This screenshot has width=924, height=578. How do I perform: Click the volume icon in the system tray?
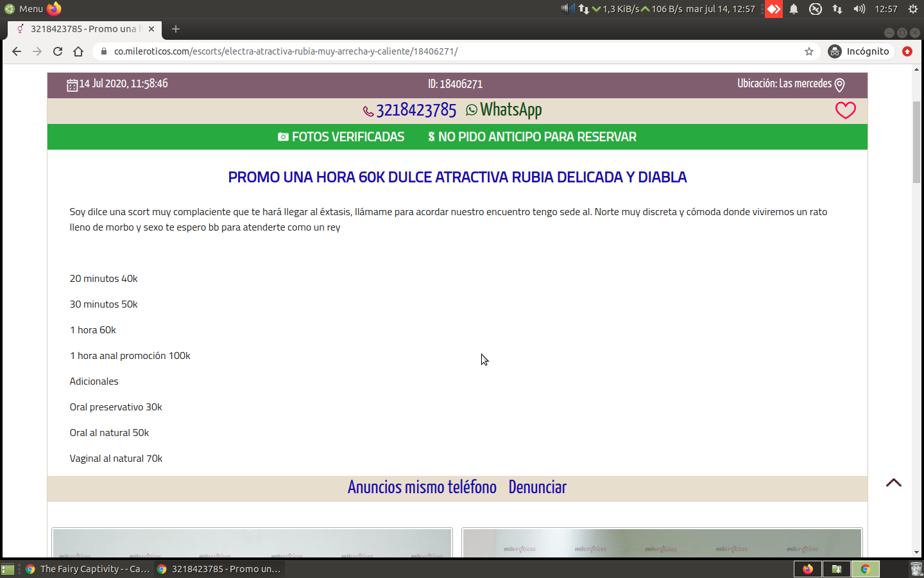coord(859,9)
